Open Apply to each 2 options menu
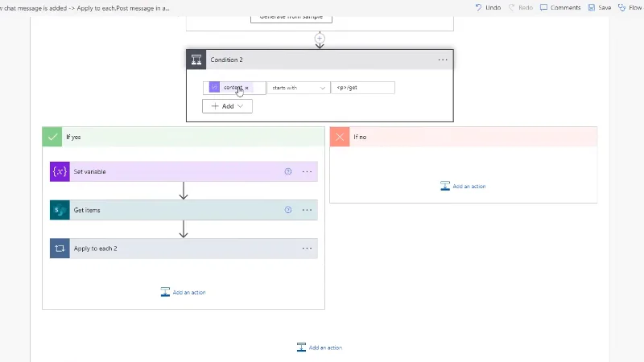 307,249
